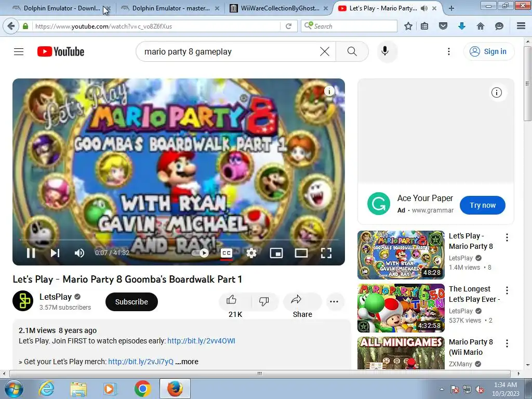Viewport: 532px width, 399px height.
Task: Enter full screen mode
Action: (x=326, y=253)
